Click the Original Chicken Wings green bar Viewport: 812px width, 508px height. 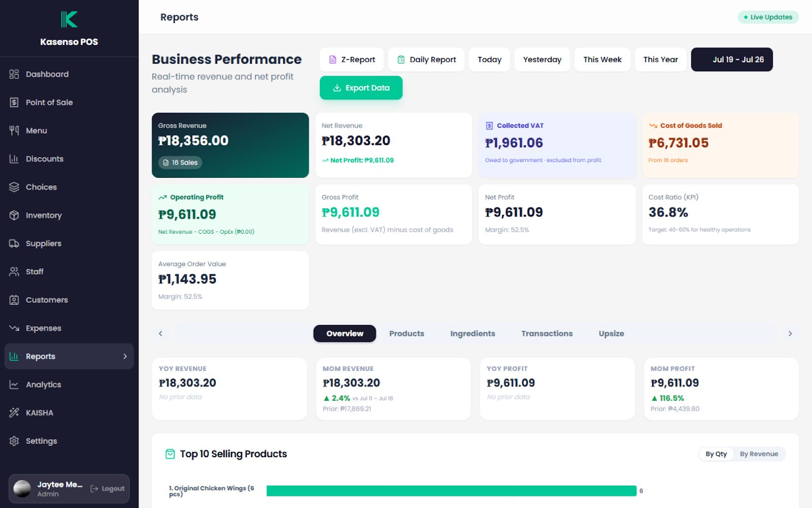pyautogui.click(x=451, y=491)
